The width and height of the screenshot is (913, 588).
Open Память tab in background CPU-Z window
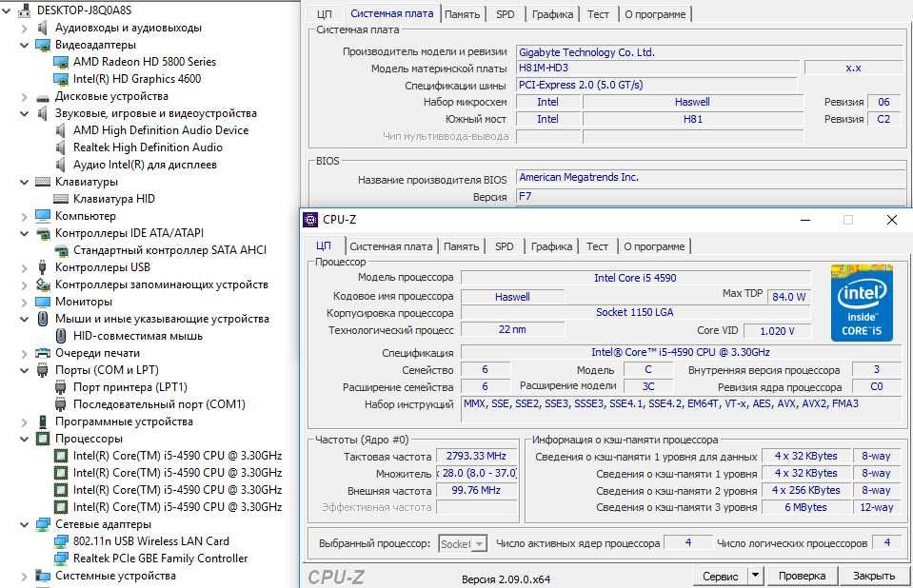pyautogui.click(x=463, y=14)
